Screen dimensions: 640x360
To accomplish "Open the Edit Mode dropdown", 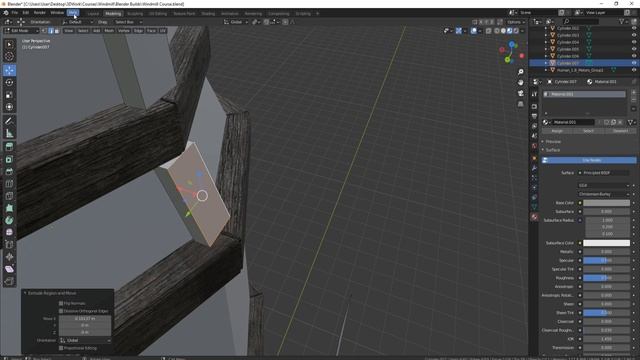I will 21,31.
